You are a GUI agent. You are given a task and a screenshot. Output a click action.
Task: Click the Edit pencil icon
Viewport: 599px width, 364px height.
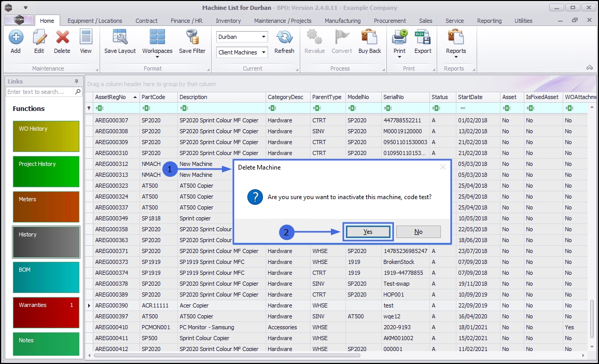pyautogui.click(x=39, y=38)
